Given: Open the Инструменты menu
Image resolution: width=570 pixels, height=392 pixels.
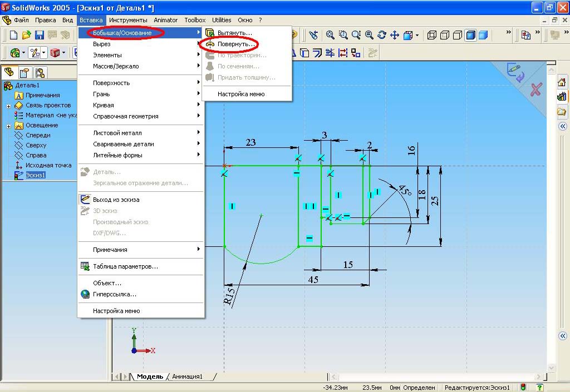Looking at the screenshot, I should (x=128, y=20).
